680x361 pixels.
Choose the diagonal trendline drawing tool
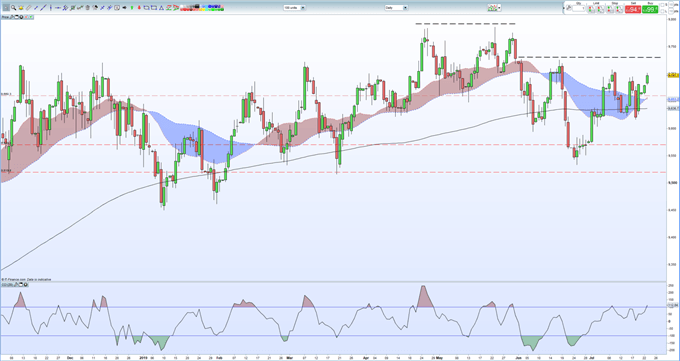pyautogui.click(x=43, y=7)
